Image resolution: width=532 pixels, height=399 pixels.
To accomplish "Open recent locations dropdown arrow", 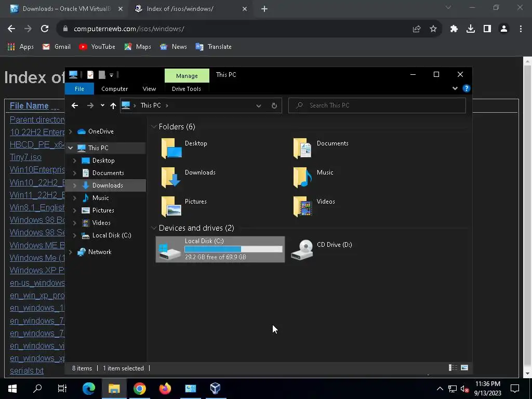I will [x=102, y=105].
